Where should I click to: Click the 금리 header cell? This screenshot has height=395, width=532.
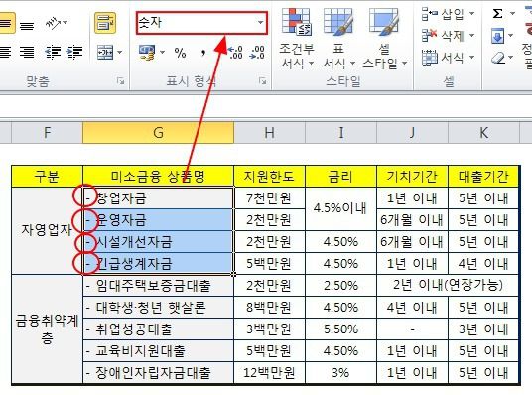coord(341,177)
